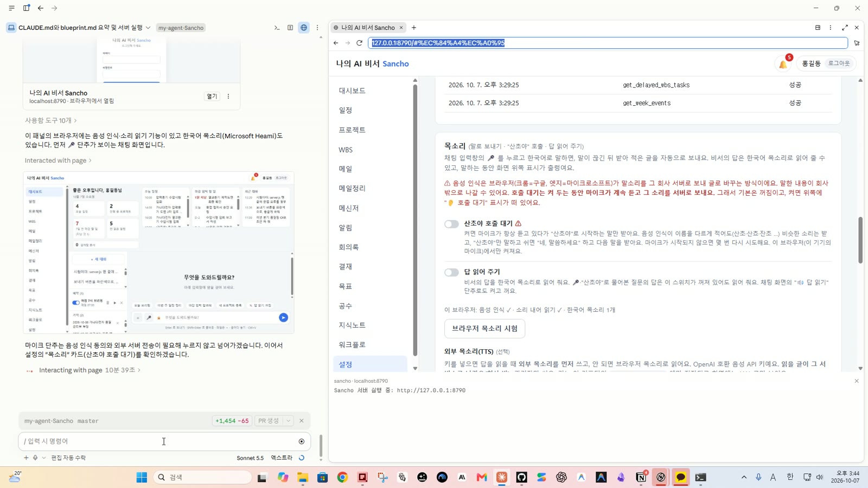
Task: Click the dashboard screenshot thumbnail in chat
Action: pos(158,253)
